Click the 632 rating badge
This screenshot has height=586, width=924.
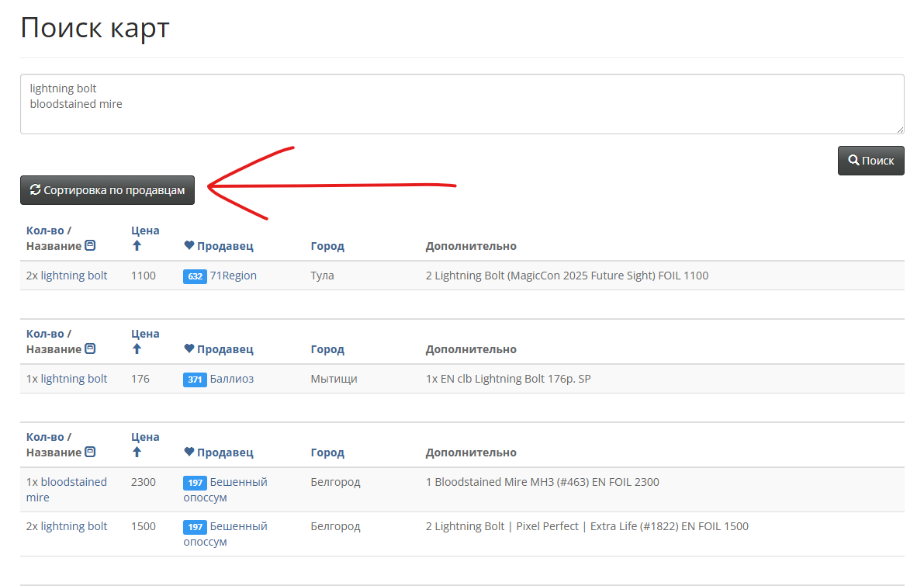point(195,276)
